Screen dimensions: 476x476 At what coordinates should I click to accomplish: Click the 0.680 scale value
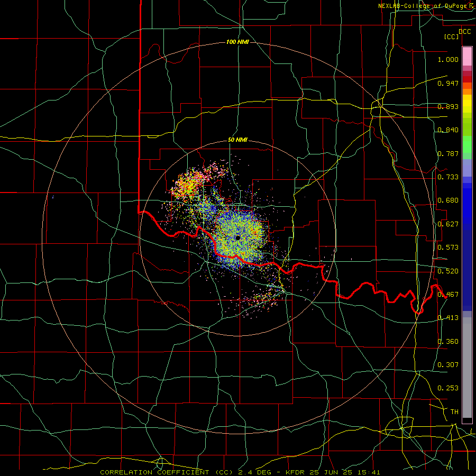point(448,200)
